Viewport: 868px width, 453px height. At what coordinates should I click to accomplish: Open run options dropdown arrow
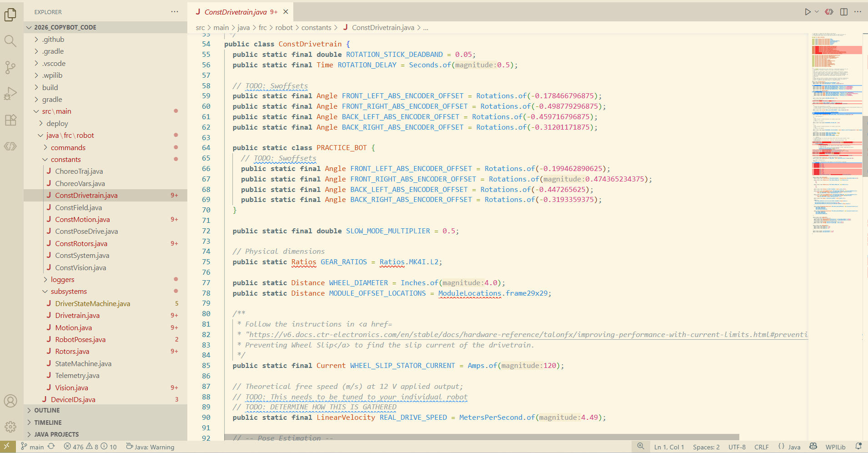(x=817, y=12)
